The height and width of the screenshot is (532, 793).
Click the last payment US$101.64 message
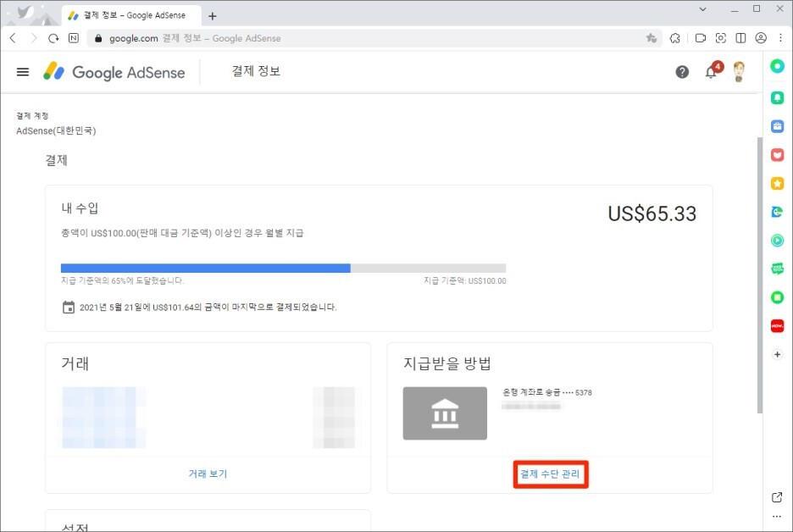point(208,307)
